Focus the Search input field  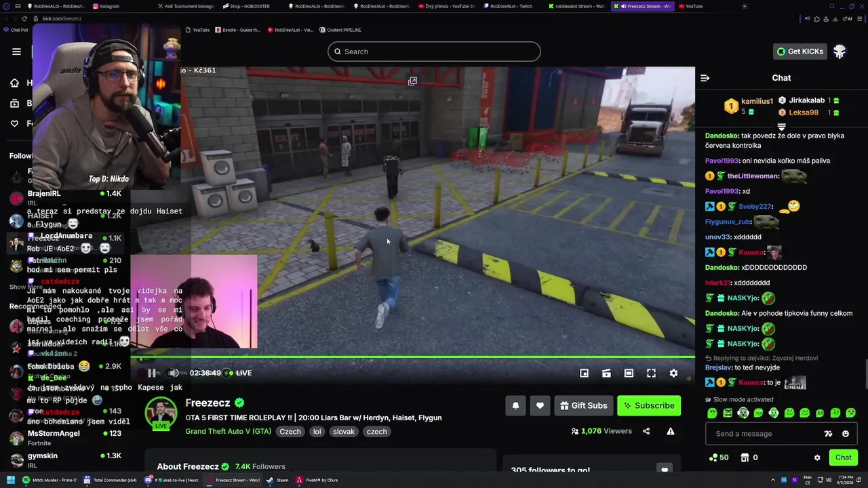click(434, 52)
